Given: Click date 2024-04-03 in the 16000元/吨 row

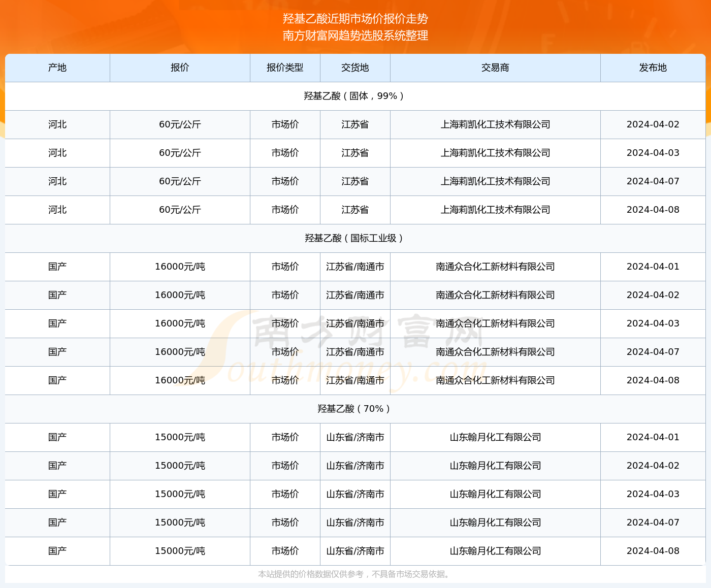Looking at the screenshot, I should (653, 323).
